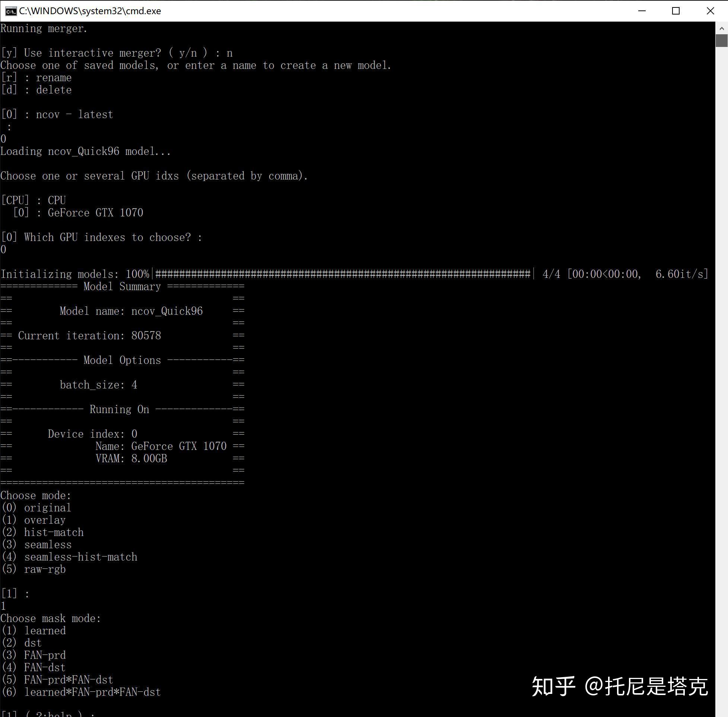Close the cmd.exe window
The width and height of the screenshot is (728, 717).
coord(710,11)
